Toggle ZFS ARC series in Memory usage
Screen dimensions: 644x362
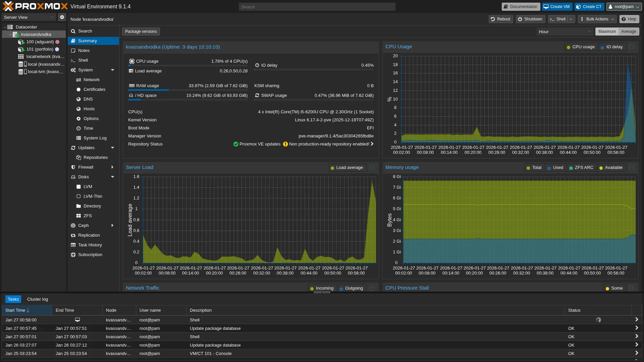pyautogui.click(x=581, y=168)
